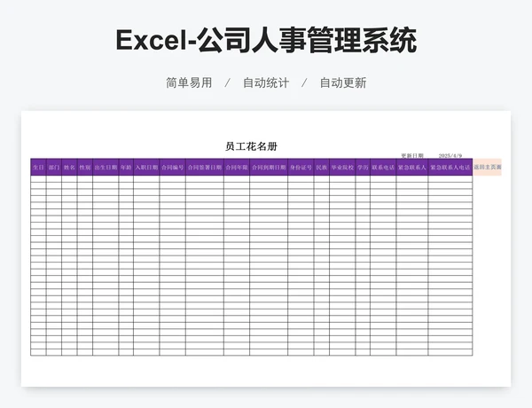Select the 联系电话 column header
Image resolution: width=532 pixels, height=408 pixels.
point(383,167)
